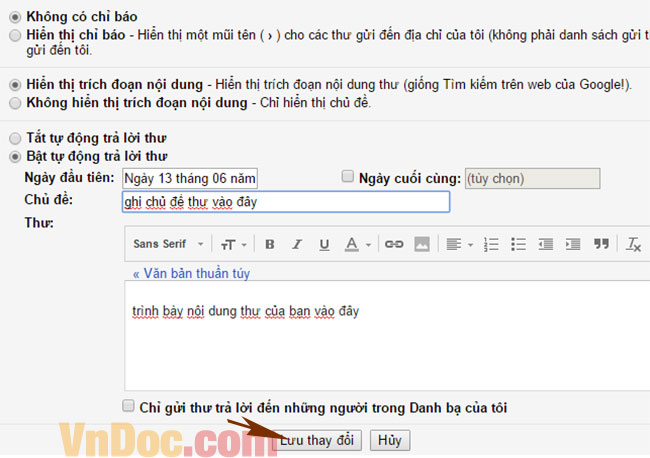The height and width of the screenshot is (458, 650).
Task: Click the "Ngày đầu tiên" date field
Action: (x=190, y=178)
